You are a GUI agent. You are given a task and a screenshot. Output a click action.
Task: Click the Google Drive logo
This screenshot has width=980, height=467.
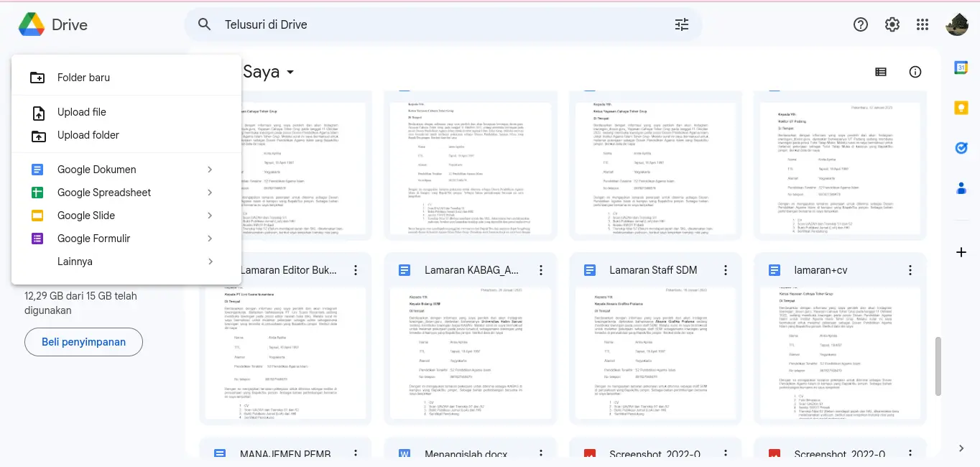click(x=32, y=24)
